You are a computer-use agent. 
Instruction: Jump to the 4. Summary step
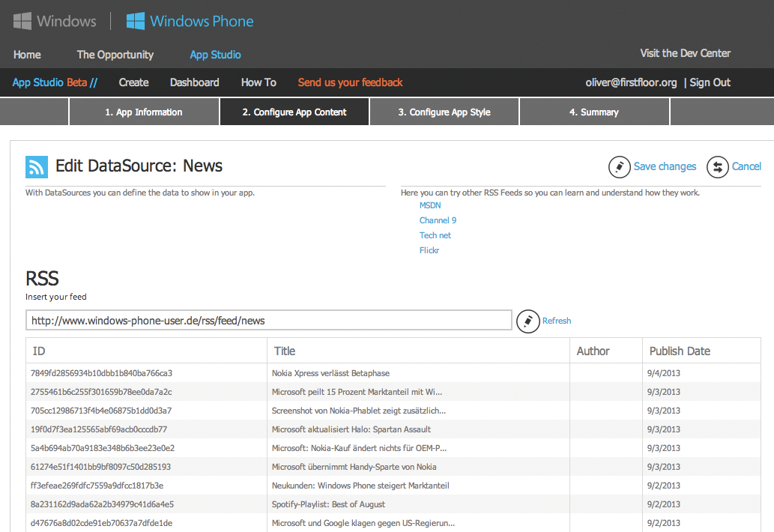coord(594,112)
